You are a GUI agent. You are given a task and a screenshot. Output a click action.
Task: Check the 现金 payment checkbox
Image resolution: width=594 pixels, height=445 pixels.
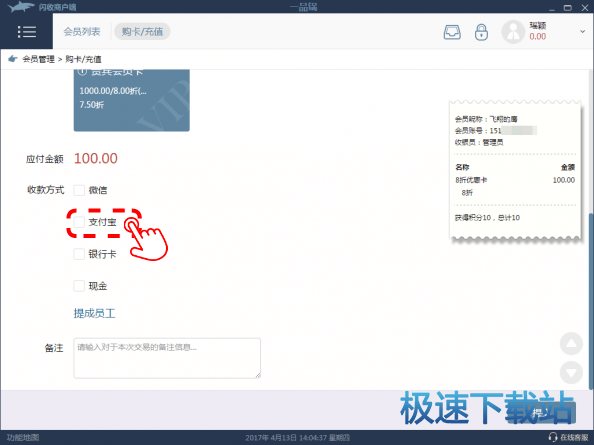(x=79, y=286)
